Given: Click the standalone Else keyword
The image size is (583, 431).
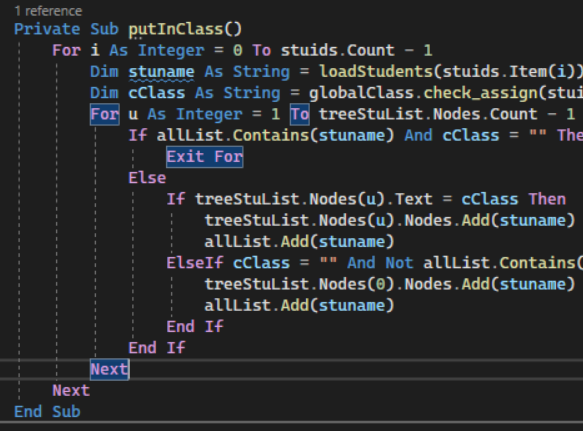Looking at the screenshot, I should click(147, 178).
